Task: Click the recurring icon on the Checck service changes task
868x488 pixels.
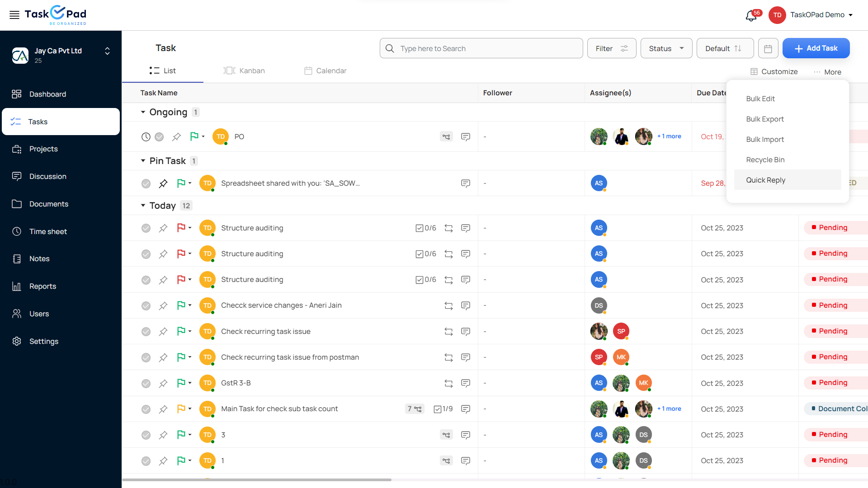Action: coord(448,306)
